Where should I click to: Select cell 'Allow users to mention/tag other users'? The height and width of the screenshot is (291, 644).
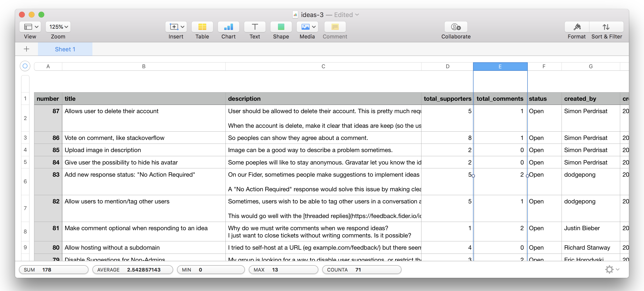tap(143, 209)
